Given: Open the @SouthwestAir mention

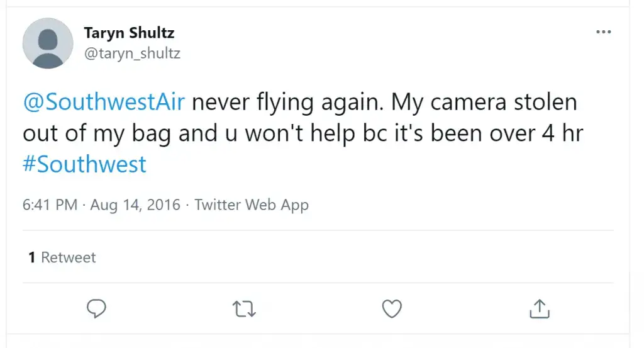Looking at the screenshot, I should click(x=104, y=102).
